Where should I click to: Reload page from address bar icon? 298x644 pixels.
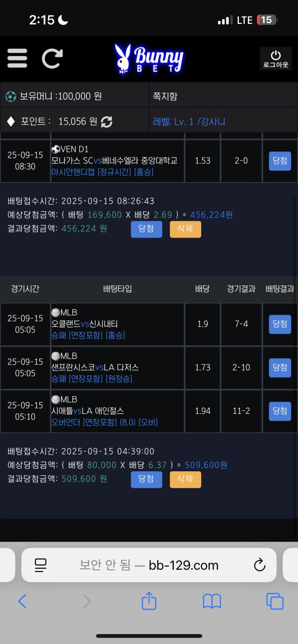point(259,565)
